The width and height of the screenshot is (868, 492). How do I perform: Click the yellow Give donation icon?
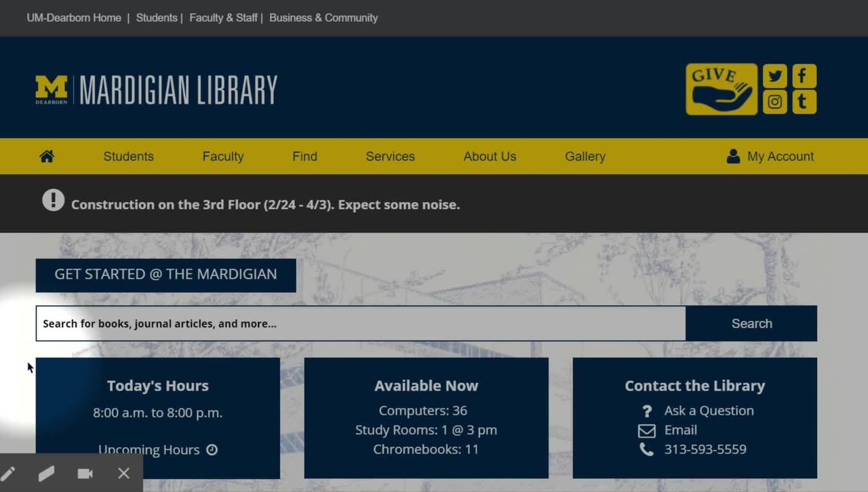click(722, 89)
